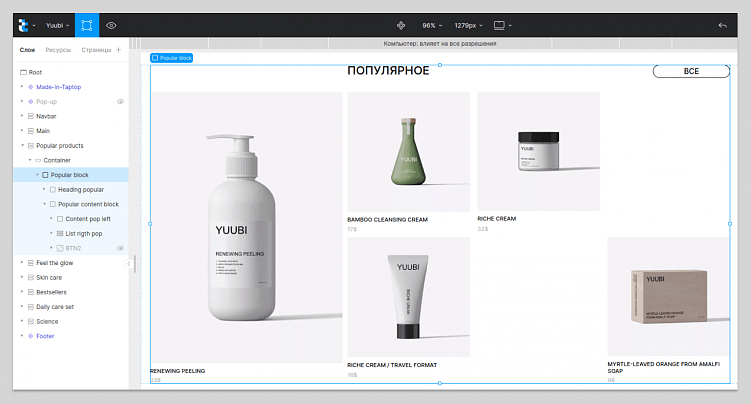
Task: Switch to the Страницы tab
Action: [x=96, y=50]
